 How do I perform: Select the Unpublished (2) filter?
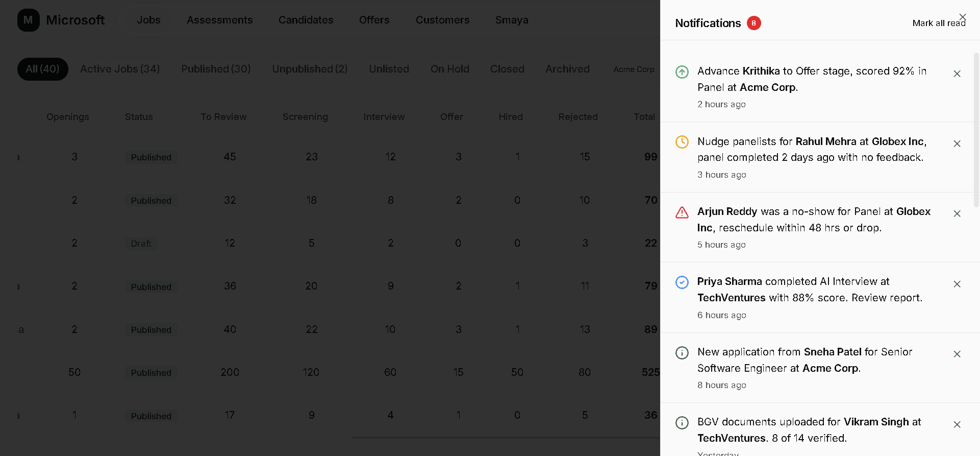[x=310, y=69]
